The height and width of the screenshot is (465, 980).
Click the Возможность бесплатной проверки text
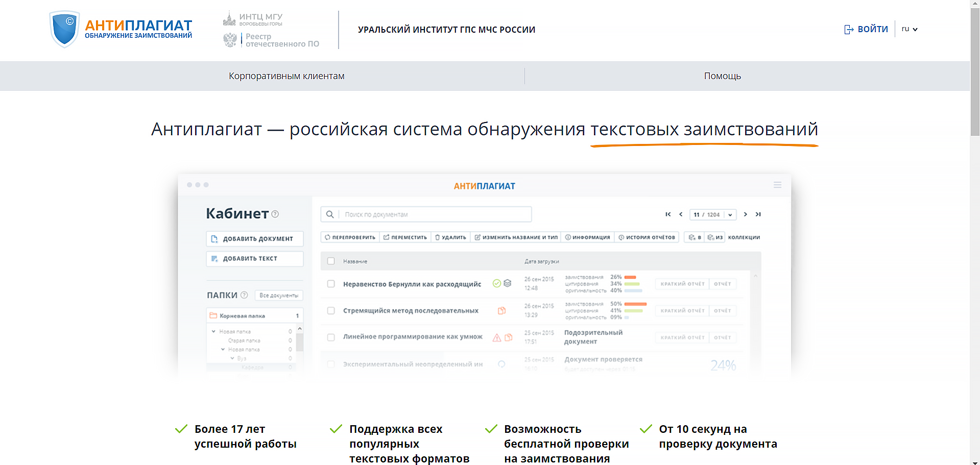tap(566, 444)
